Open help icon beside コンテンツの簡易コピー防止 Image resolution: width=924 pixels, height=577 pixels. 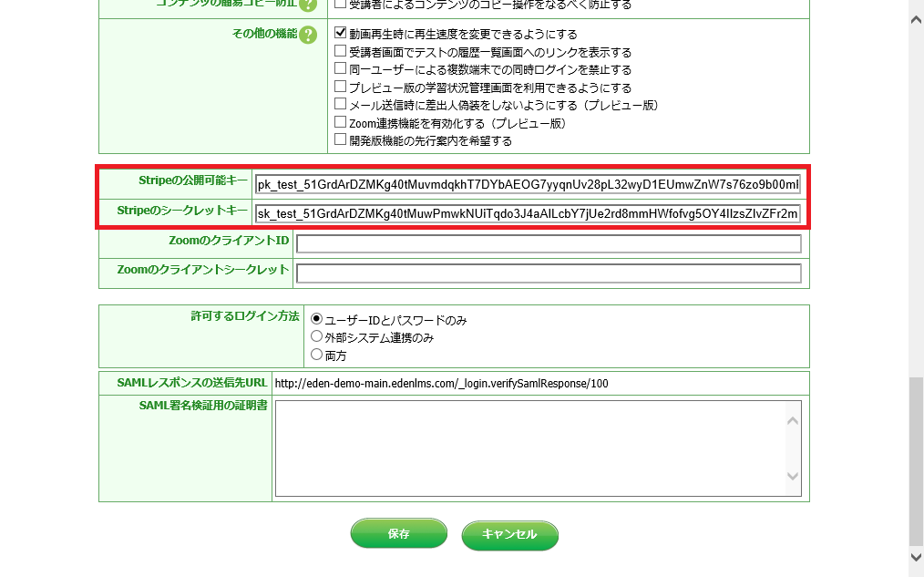308,5
